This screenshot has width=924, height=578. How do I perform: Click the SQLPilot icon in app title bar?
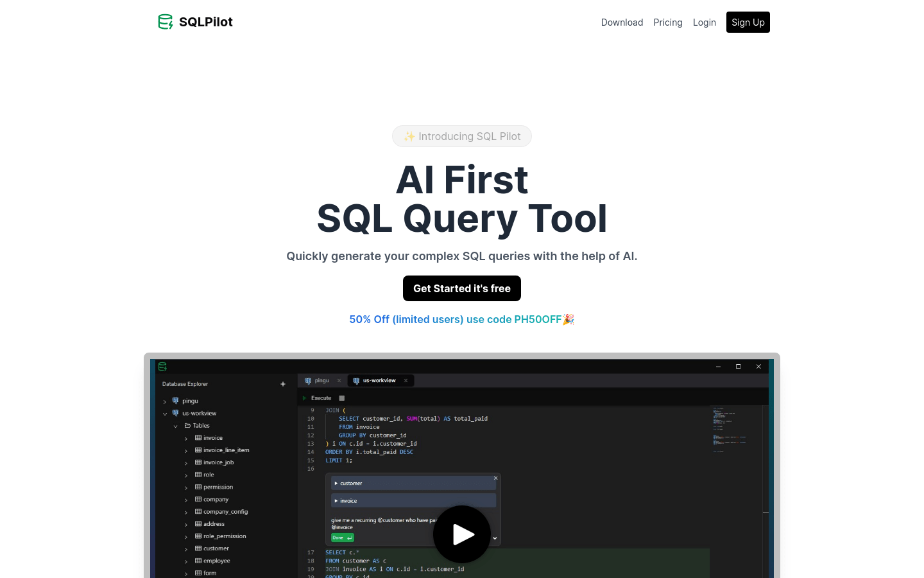[162, 367]
